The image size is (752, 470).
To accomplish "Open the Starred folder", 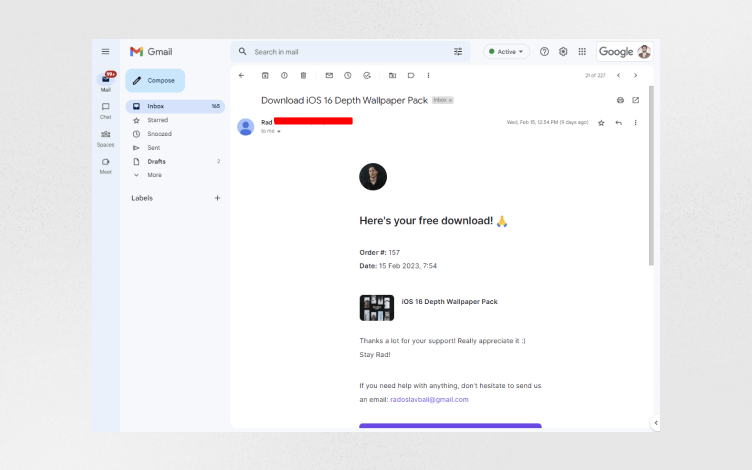I will tap(175, 120).
